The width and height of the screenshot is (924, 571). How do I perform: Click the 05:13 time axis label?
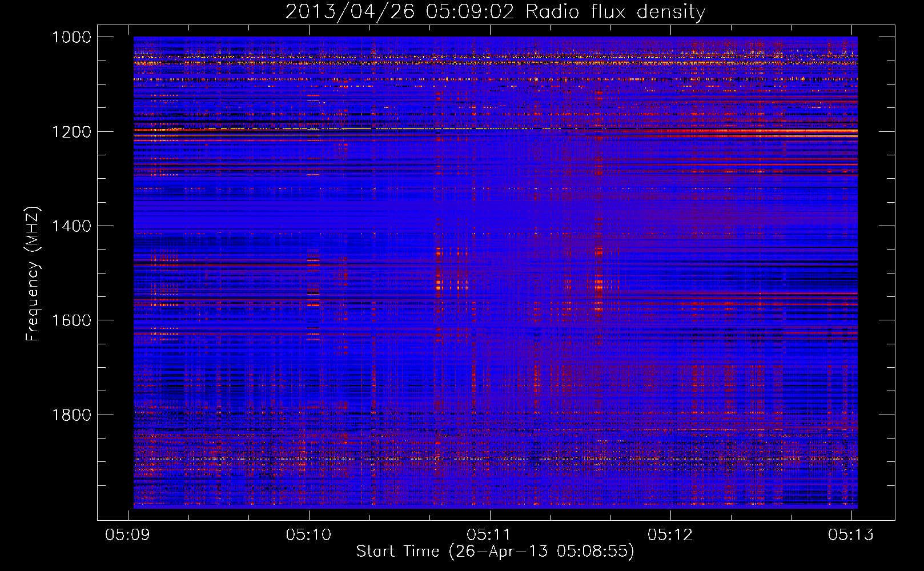[851, 534]
